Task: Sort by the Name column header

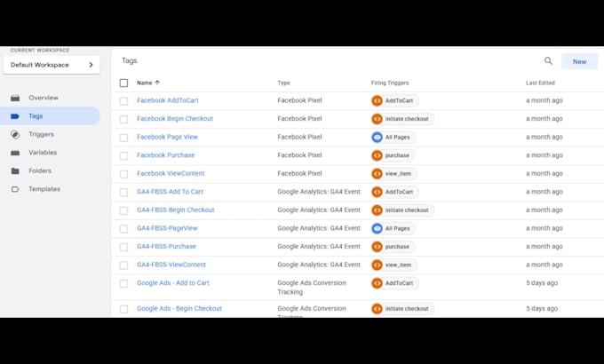Action: 145,83
